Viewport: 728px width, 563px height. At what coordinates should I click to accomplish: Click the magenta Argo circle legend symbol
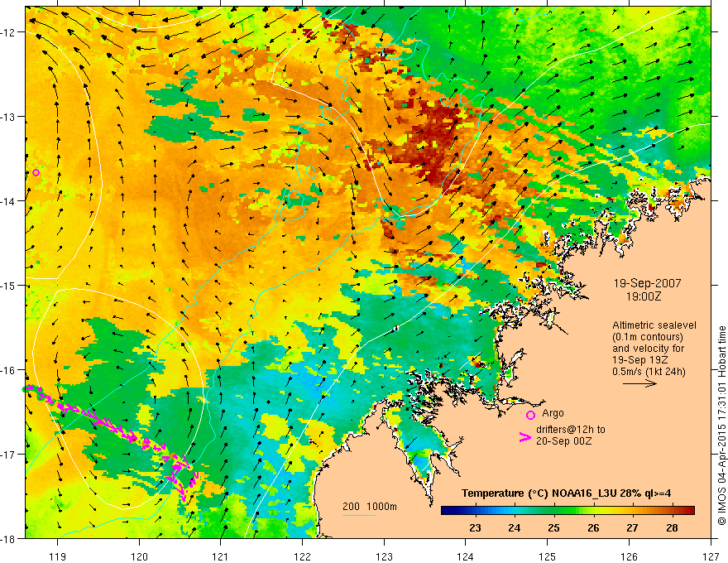click(530, 415)
